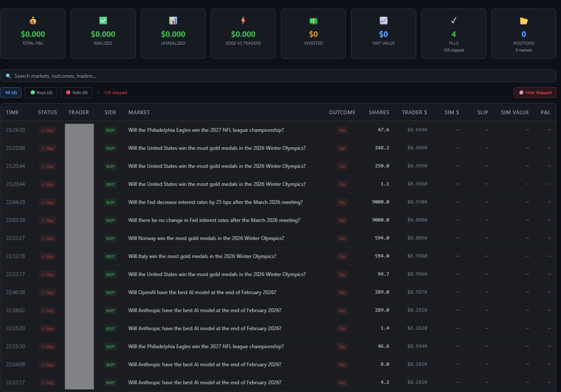
Task: Click the No outcome chip on the first row
Action: click(x=342, y=130)
